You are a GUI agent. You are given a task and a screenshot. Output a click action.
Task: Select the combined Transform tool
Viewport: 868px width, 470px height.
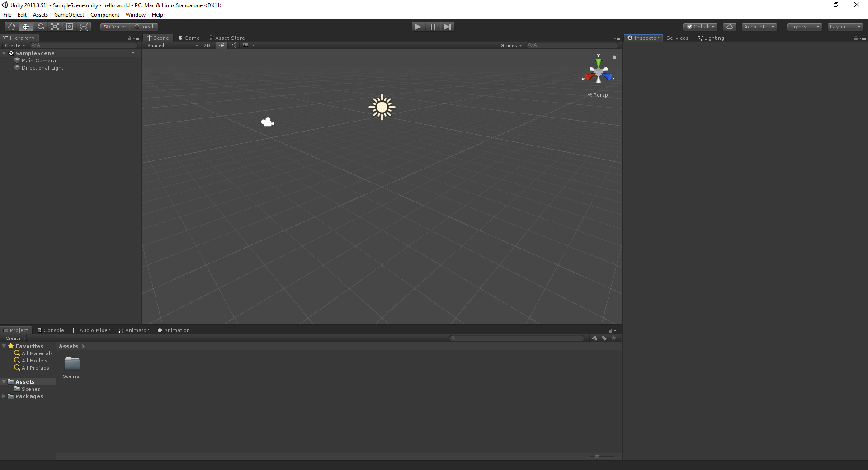84,26
